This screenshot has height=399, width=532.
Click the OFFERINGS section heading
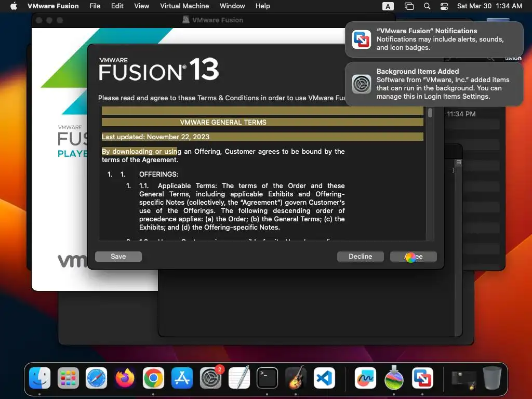[x=158, y=175]
